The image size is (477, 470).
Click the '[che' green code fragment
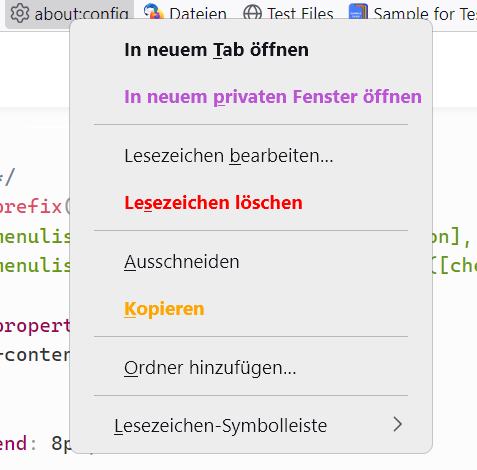click(454, 266)
